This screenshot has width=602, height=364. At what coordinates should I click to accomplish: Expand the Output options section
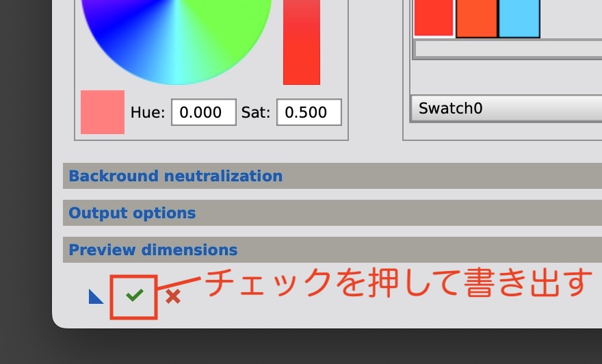tap(332, 213)
